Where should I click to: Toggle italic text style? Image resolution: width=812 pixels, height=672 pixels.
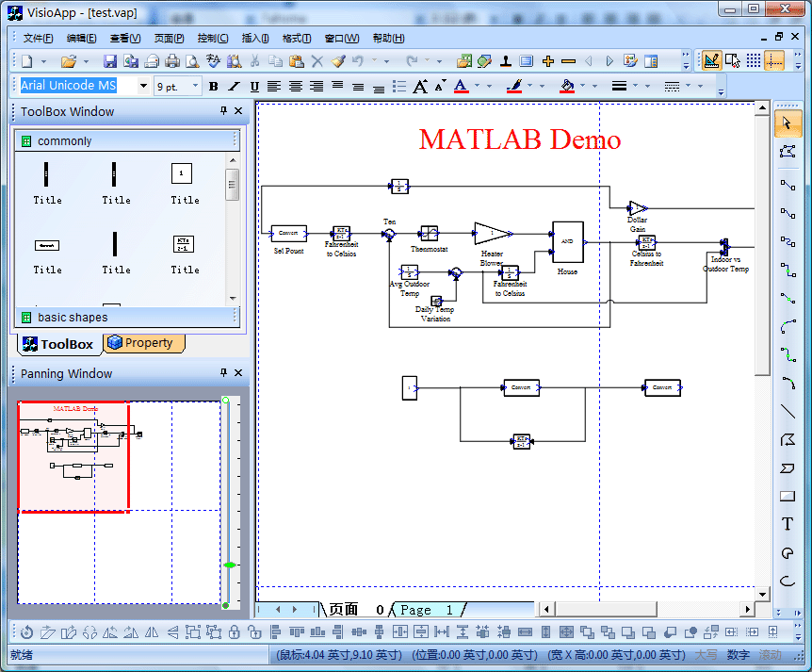234,87
